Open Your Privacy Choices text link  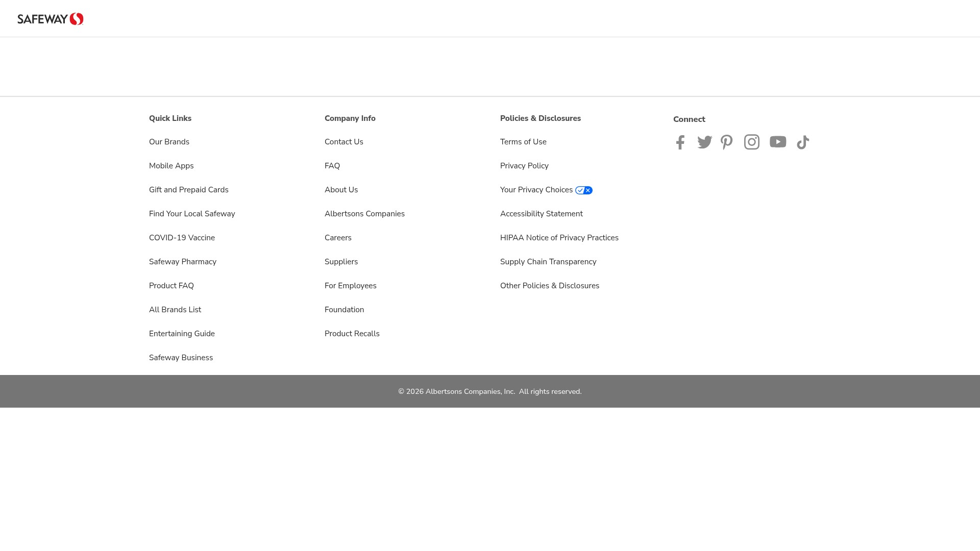[x=536, y=190]
